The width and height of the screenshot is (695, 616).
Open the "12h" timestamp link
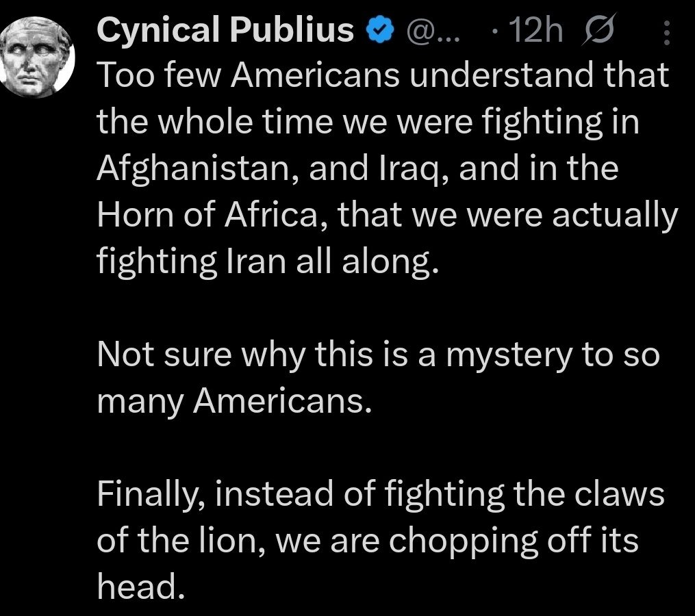click(x=539, y=31)
